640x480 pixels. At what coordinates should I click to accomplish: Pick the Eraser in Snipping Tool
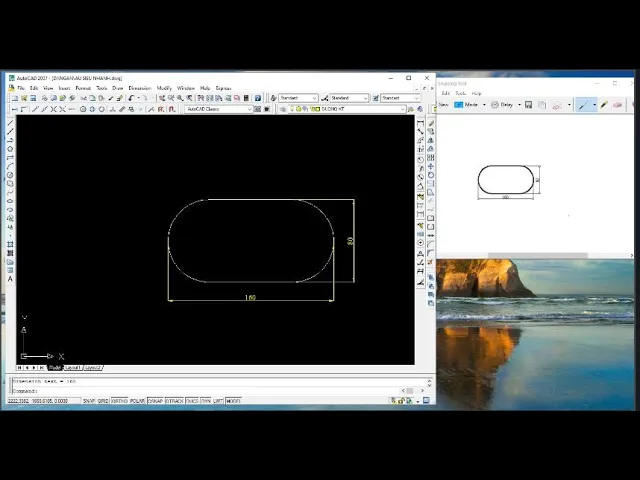617,104
